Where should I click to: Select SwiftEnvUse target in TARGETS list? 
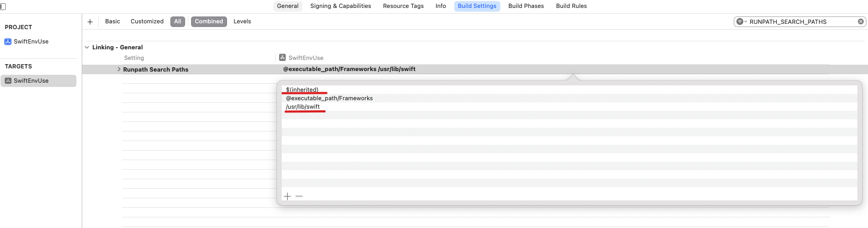click(x=31, y=81)
